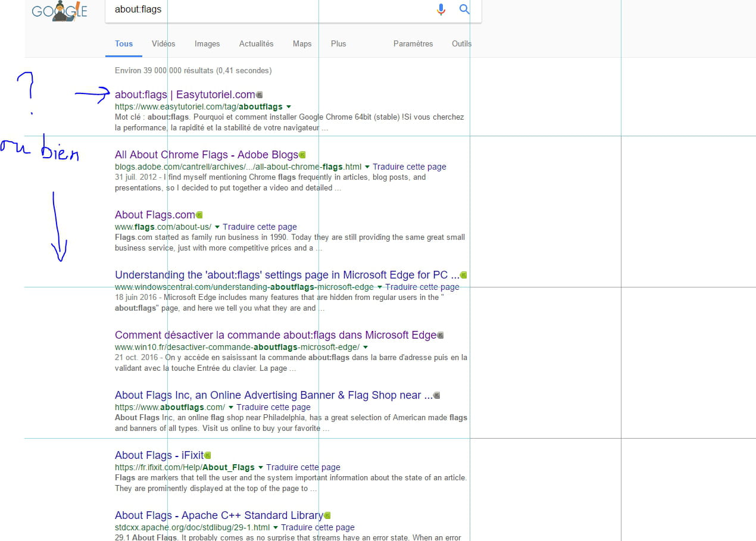The width and height of the screenshot is (756, 541).
Task: Expand dropdown arrow after blogs.adobe.com URL
Action: tap(367, 167)
